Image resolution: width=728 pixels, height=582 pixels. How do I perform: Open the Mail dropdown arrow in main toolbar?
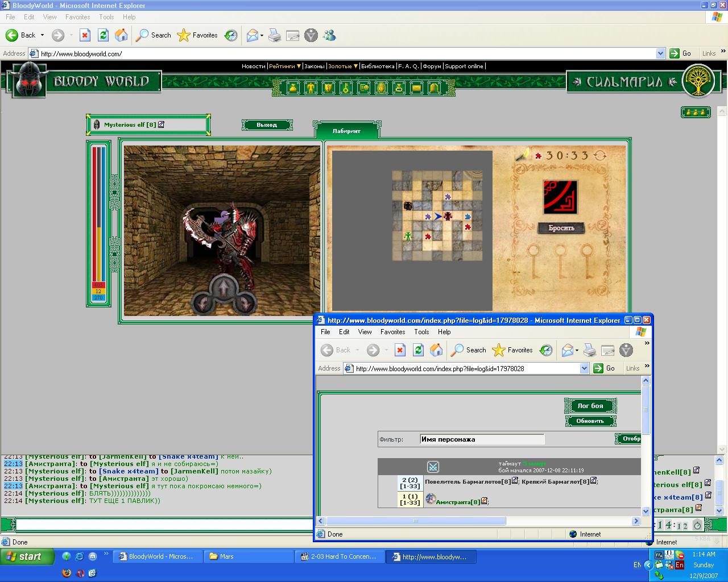[x=262, y=35]
